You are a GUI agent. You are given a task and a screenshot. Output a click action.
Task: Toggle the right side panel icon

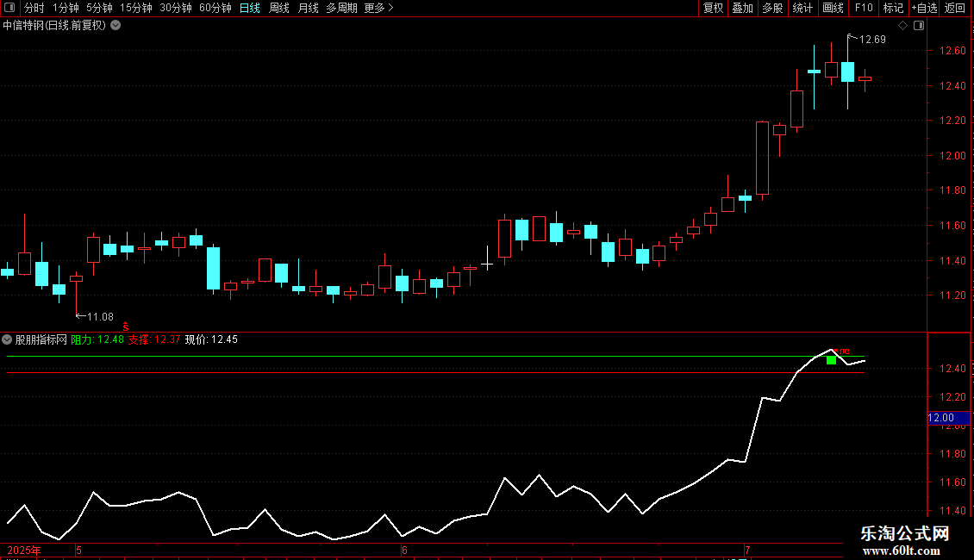919,26
